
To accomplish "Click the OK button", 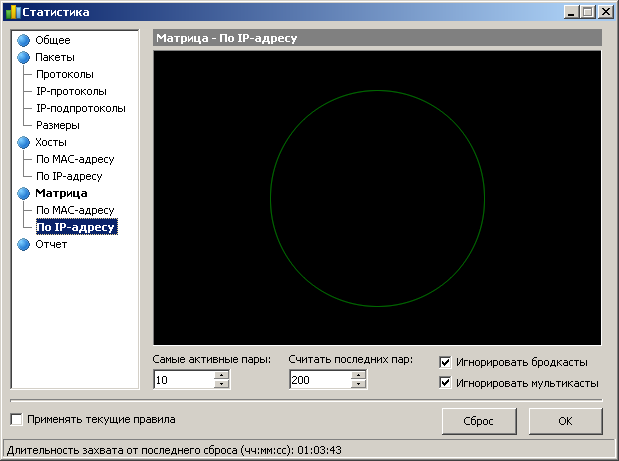I will click(565, 421).
